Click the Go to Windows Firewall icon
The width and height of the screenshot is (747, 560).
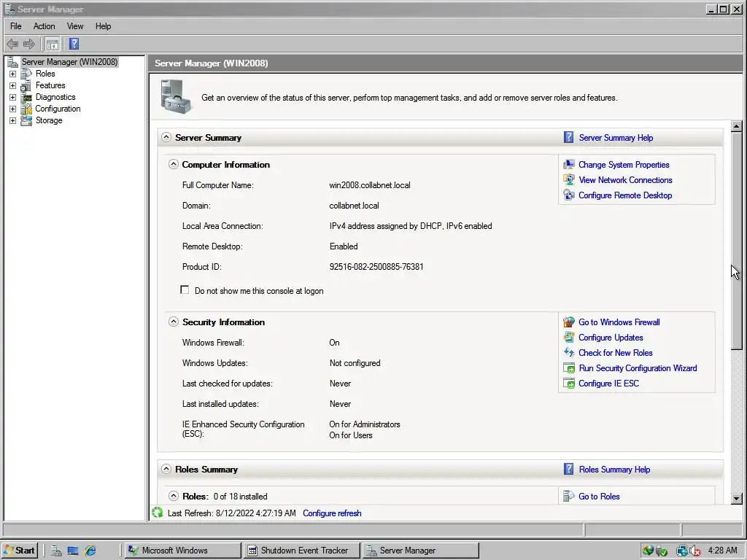point(569,322)
